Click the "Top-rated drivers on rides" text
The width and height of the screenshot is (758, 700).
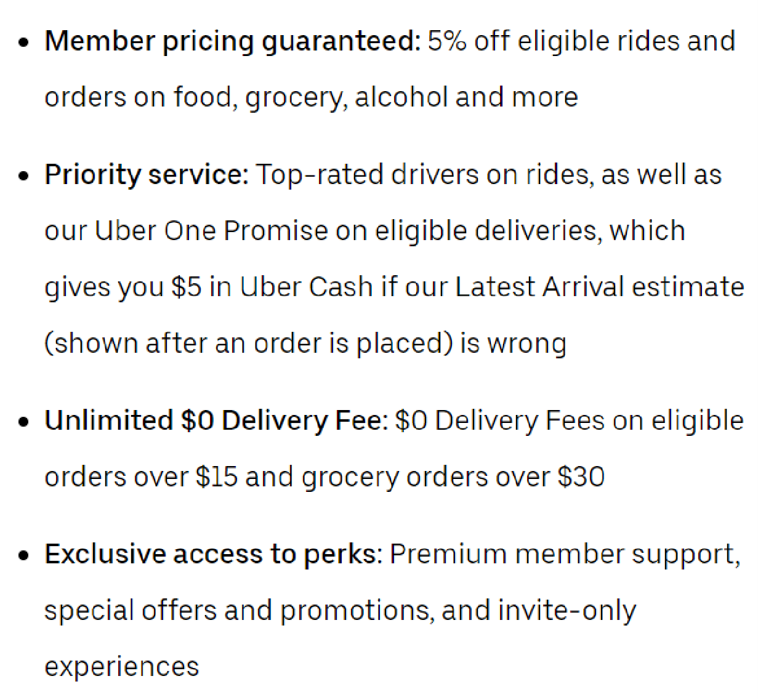tap(424, 175)
